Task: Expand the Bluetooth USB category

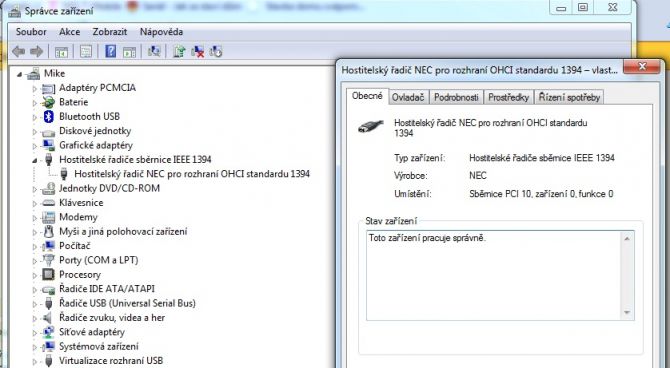Action: coord(35,117)
